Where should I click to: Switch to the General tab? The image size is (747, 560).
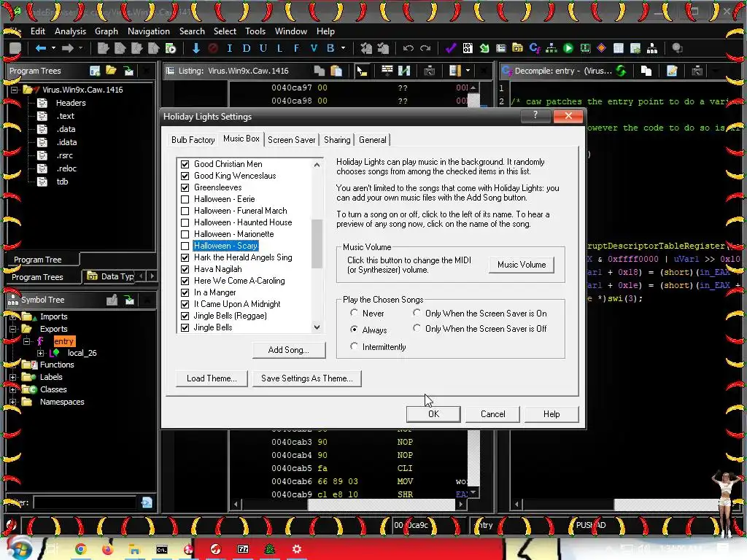point(373,140)
